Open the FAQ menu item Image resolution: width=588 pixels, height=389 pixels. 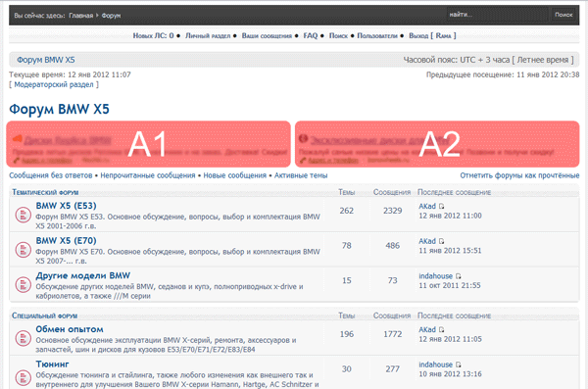tap(310, 35)
